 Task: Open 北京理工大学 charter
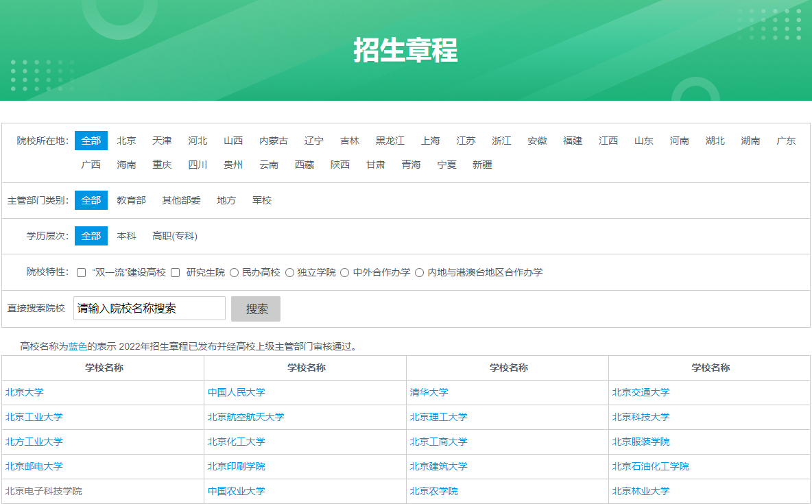(x=439, y=417)
